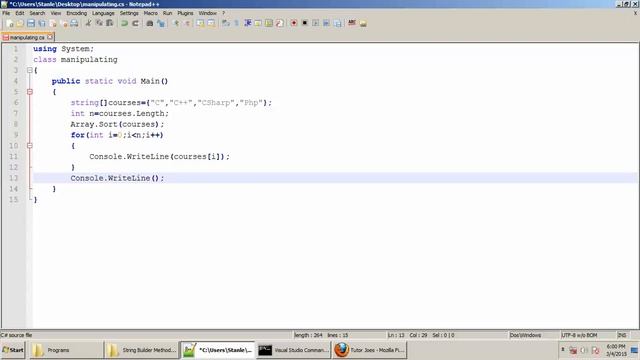640x360 pixels.
Task: Switch to Visual Studio Command Prompt taskbar button
Action: point(293,350)
